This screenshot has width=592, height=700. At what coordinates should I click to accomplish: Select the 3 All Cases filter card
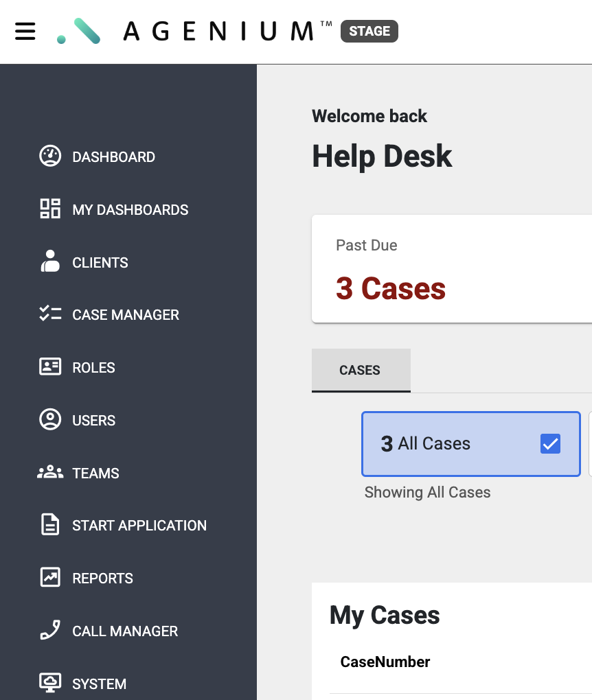coord(453,444)
